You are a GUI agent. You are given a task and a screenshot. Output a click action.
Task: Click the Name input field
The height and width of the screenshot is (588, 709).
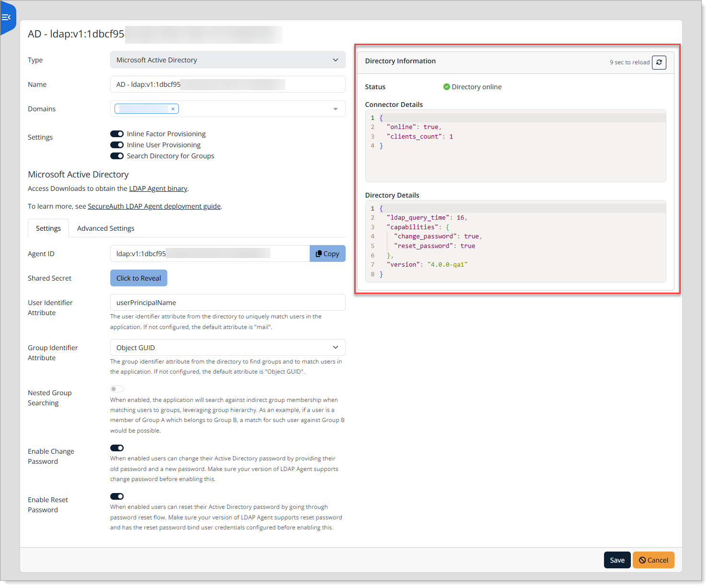coord(228,84)
